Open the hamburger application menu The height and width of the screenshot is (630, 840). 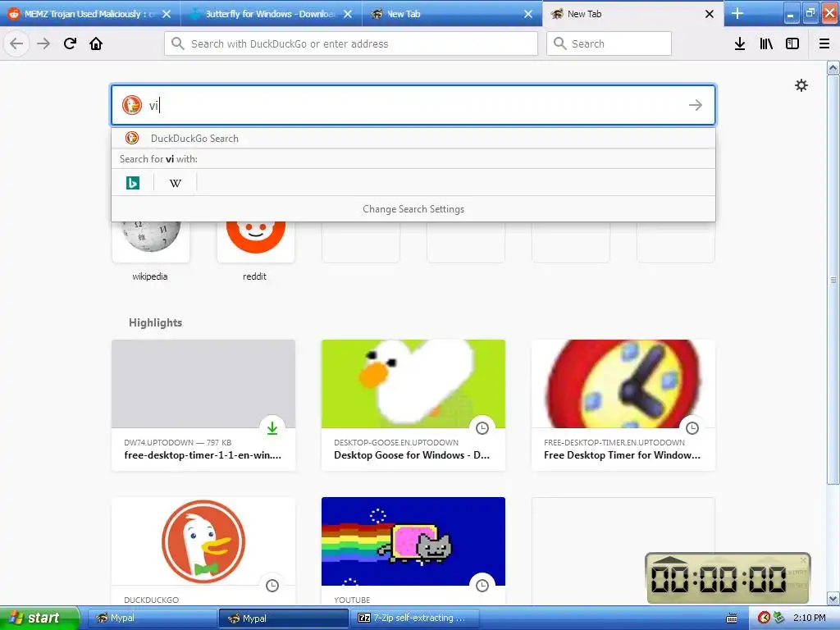(824, 43)
